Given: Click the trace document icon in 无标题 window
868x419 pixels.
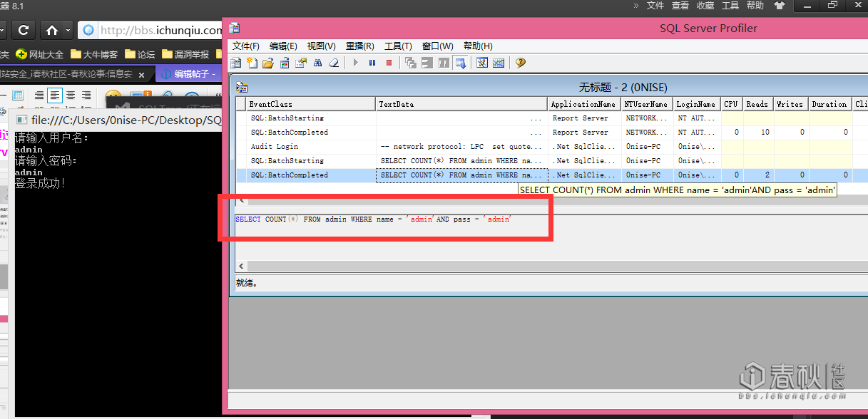Looking at the screenshot, I should 242,87.
